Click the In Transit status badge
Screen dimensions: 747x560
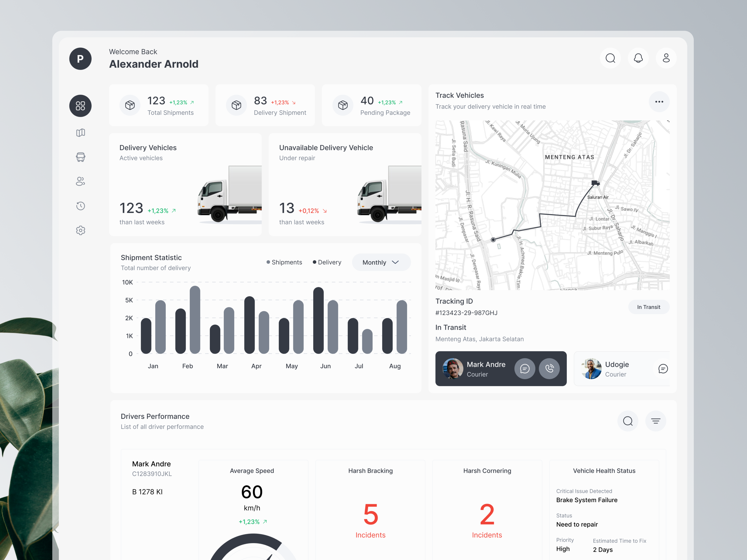coord(648,307)
